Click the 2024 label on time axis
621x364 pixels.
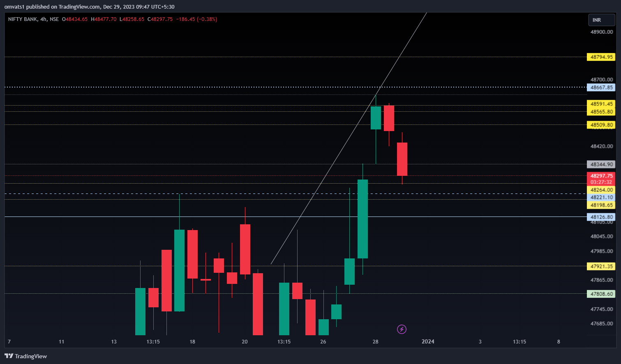[428, 341]
